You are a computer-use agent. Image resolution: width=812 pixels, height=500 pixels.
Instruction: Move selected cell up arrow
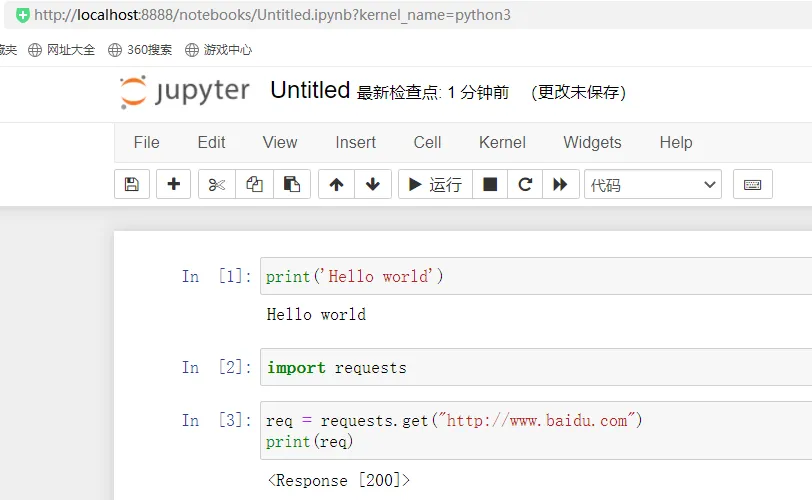336,184
